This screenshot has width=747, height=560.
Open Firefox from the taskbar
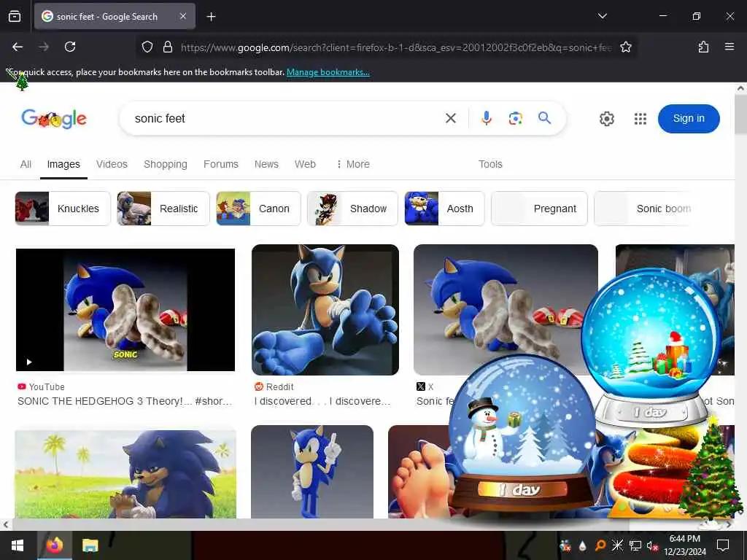[x=54, y=545]
